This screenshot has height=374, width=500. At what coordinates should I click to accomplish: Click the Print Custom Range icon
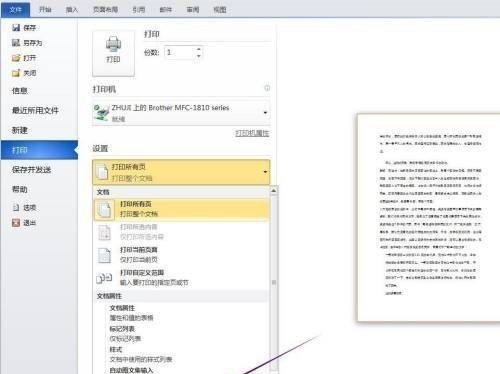pos(104,278)
